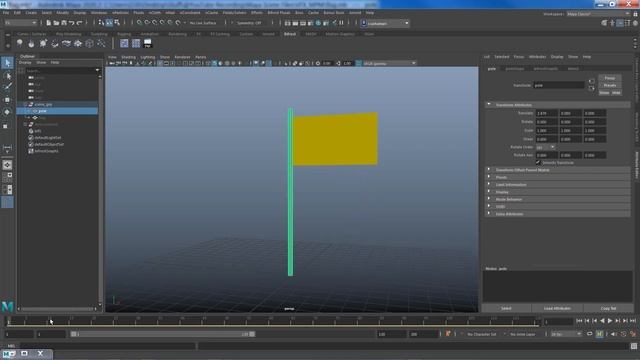Toggle the Inherits Transform checkbox
Image resolution: width=640 pixels, height=360 pixels.
click(x=538, y=162)
